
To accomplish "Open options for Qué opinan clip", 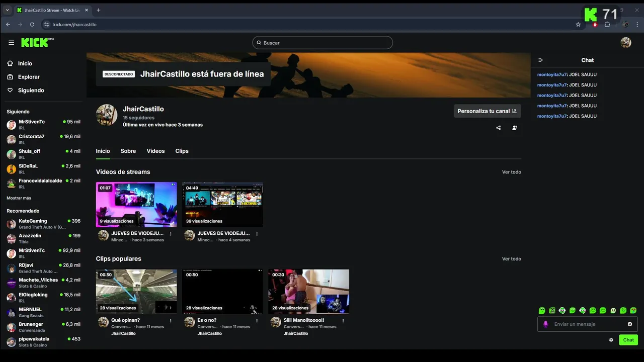I will 171,320.
